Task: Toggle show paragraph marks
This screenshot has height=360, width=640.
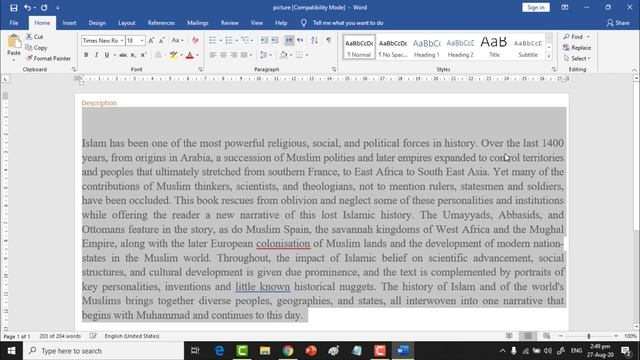Action: tap(329, 40)
